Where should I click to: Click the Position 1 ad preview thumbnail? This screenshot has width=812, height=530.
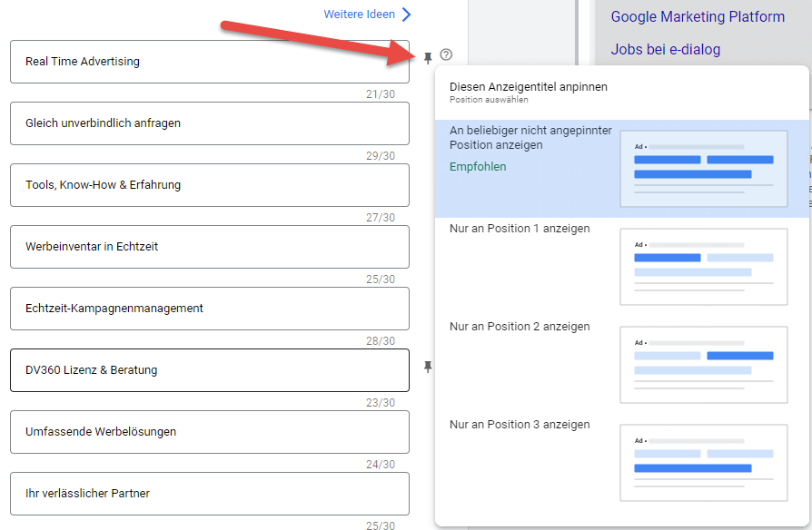[x=704, y=266]
